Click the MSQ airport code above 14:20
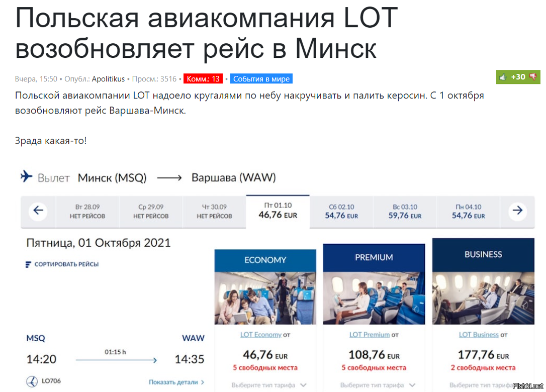The image size is (546, 392). pyautogui.click(x=36, y=338)
